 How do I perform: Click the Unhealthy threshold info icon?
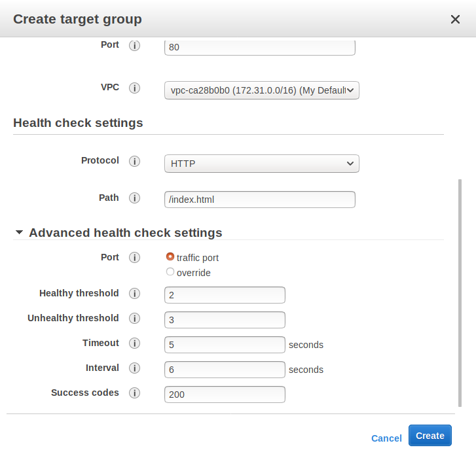click(134, 318)
